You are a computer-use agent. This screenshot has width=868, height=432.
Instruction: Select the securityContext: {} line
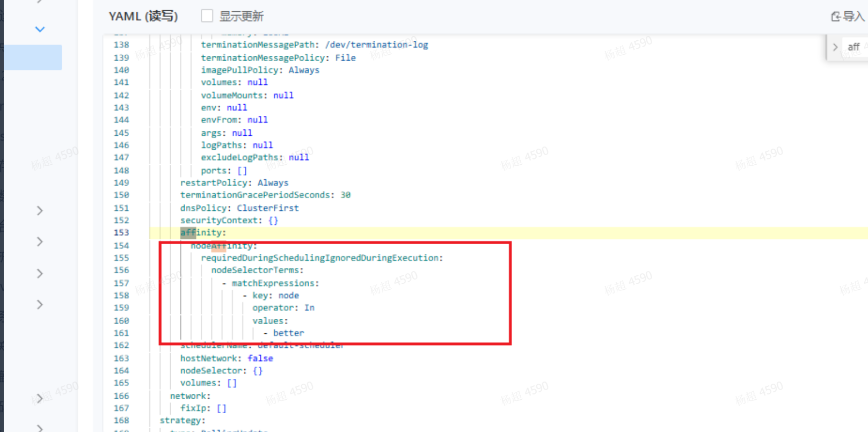pos(229,221)
